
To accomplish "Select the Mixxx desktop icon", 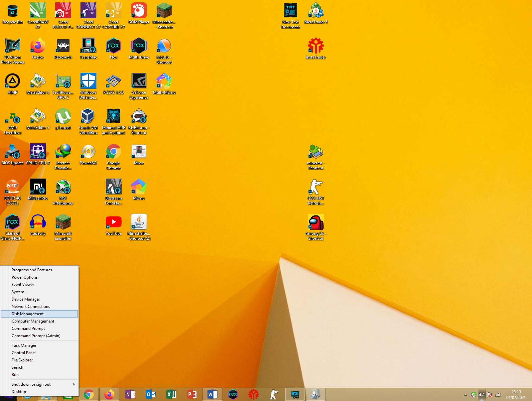I will click(x=139, y=155).
